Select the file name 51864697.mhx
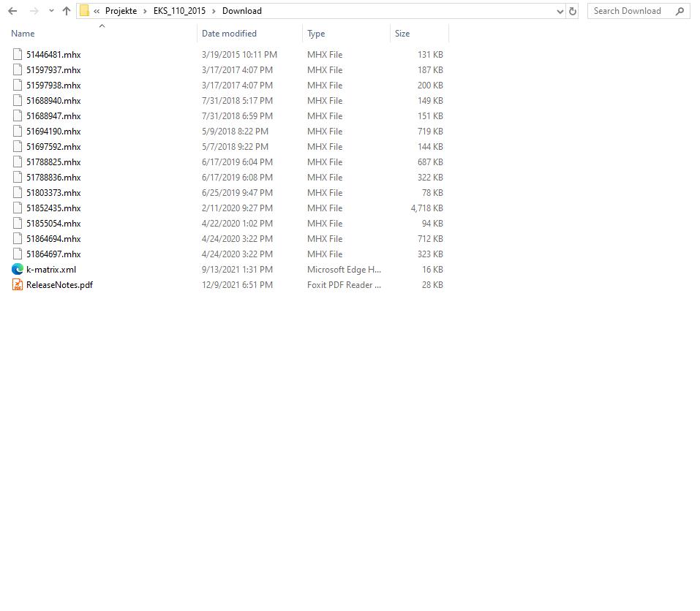 click(53, 254)
